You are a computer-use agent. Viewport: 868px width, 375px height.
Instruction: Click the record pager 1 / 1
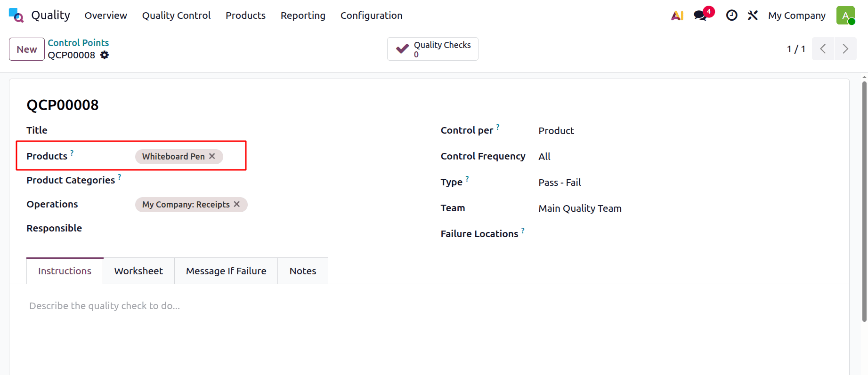(x=796, y=49)
